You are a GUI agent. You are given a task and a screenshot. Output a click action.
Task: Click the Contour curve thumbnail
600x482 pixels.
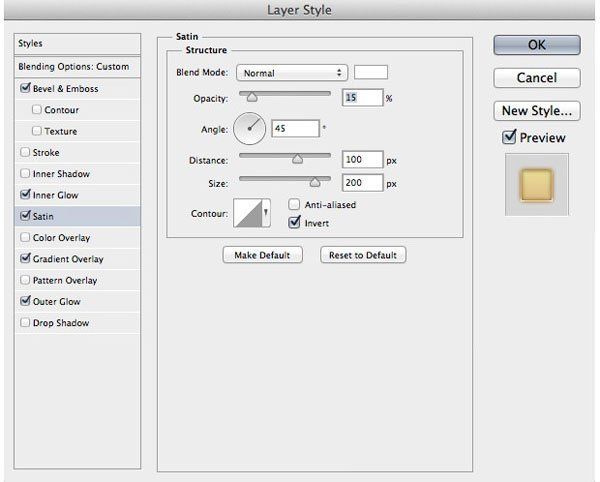[248, 213]
